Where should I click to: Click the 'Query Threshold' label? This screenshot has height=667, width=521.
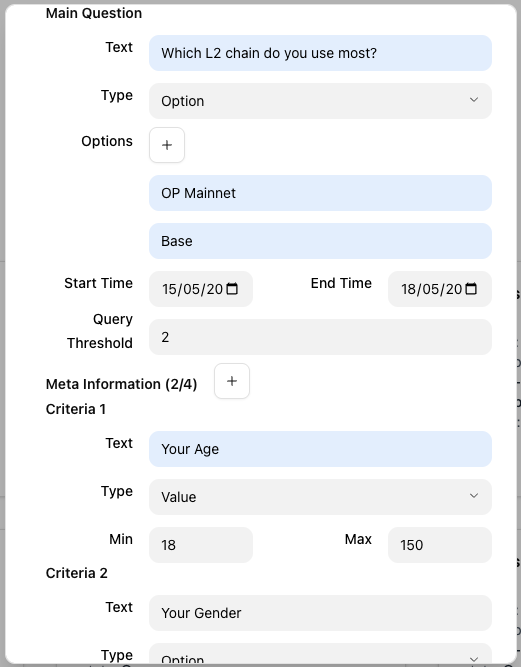coord(100,331)
